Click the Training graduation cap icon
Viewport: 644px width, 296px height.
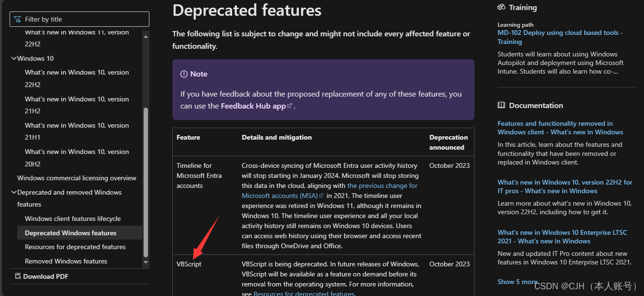(x=501, y=7)
